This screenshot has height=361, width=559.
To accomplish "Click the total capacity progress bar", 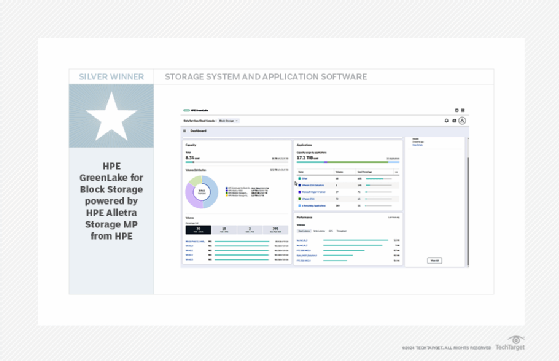I will 237,162.
